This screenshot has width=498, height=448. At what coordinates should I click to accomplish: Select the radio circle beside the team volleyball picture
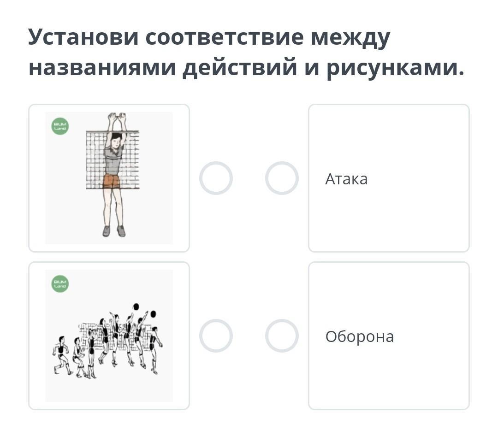click(x=216, y=336)
